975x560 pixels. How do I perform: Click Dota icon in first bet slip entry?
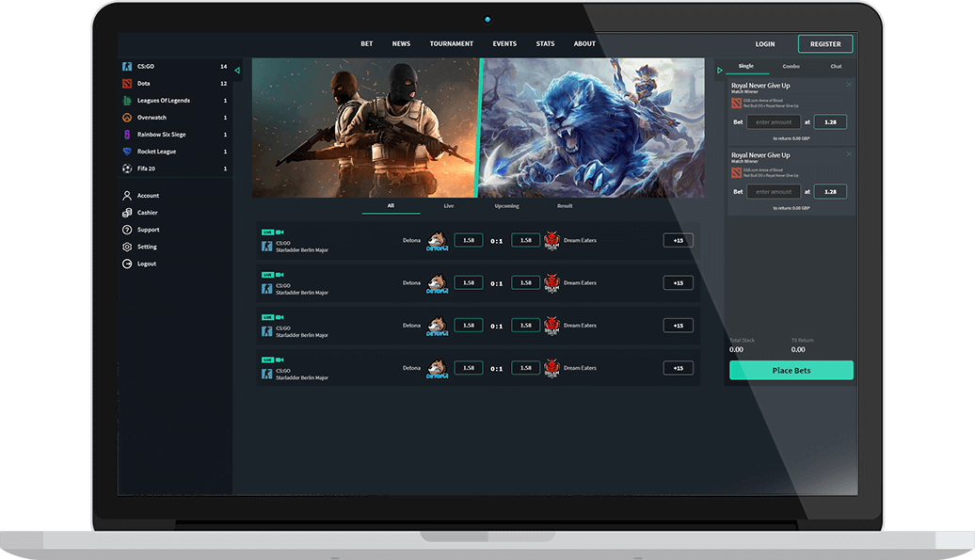point(736,104)
